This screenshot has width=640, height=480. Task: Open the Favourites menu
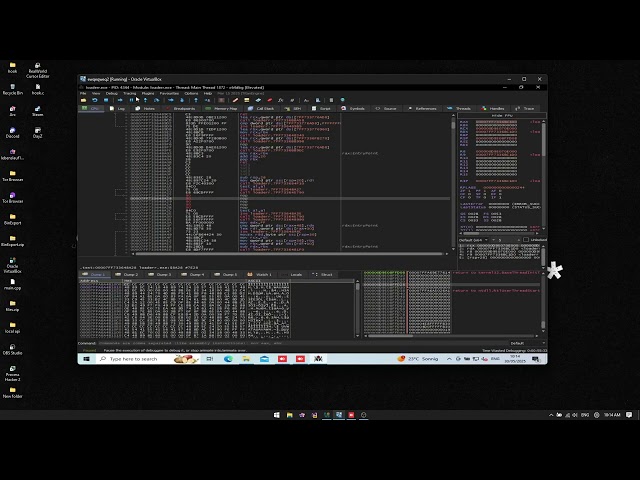click(x=169, y=93)
